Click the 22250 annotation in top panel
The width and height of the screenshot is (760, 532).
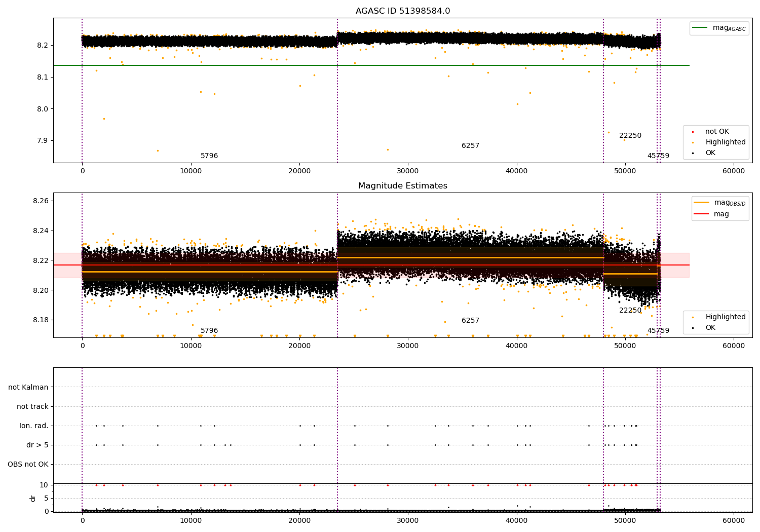(630, 136)
